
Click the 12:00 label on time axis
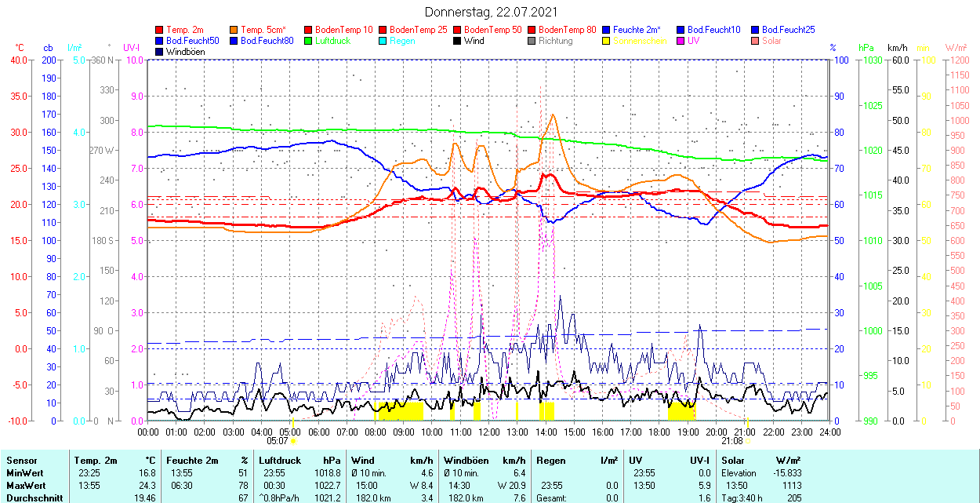489,432
